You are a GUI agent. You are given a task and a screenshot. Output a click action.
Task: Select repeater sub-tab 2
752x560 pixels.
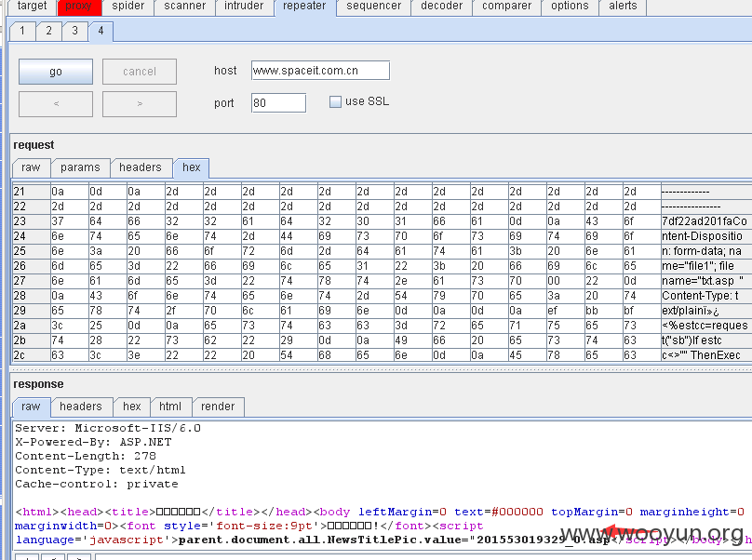tap(48, 32)
